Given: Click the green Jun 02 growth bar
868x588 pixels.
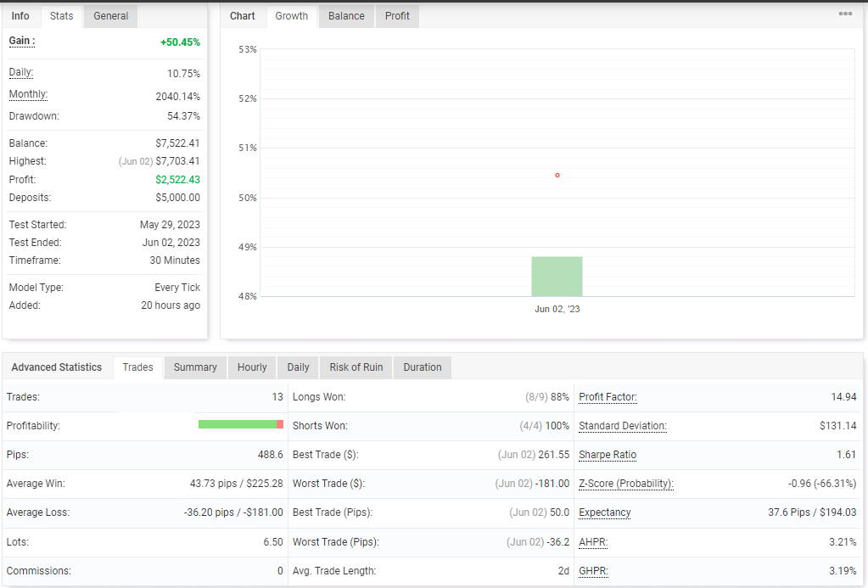Looking at the screenshot, I should click(x=557, y=277).
